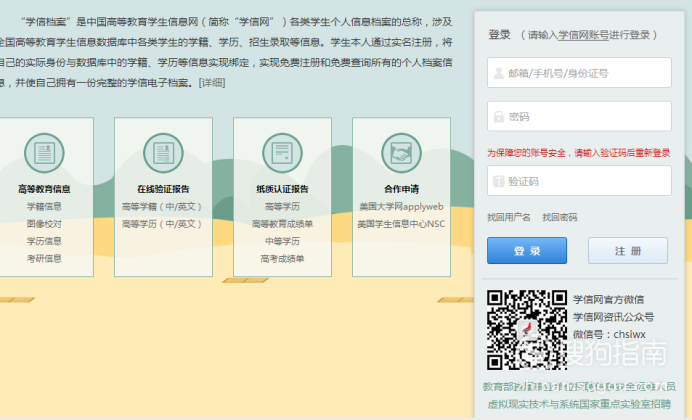The image size is (692, 420).
Task: Click the 合作申请 heading
Action: coord(402,189)
